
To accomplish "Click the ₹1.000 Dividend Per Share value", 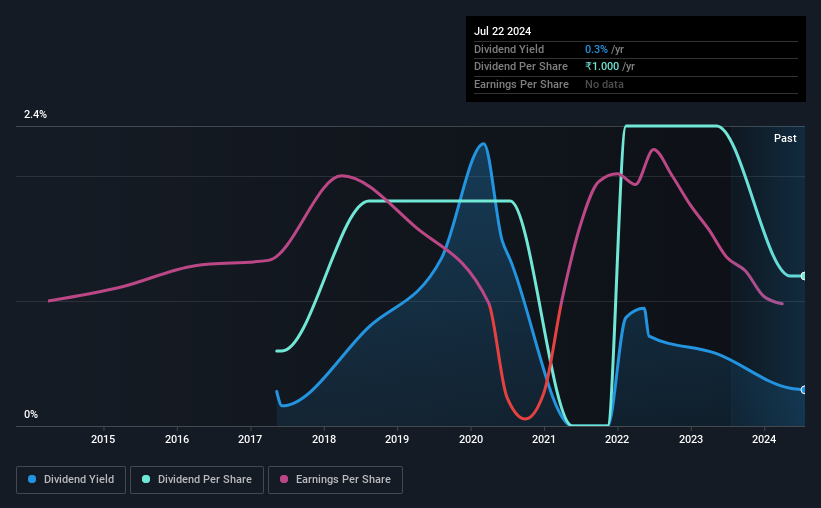I will [602, 67].
